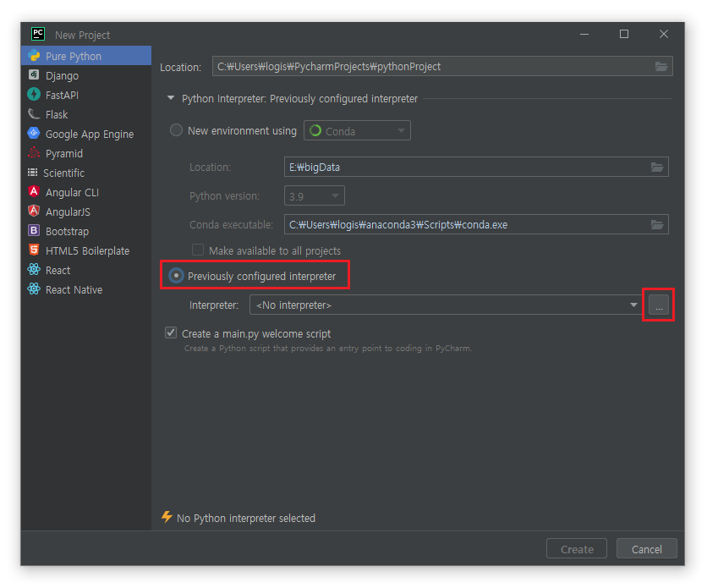Viewport: 707px width, 588px height.
Task: Select AngularJS project type
Action: 86,212
